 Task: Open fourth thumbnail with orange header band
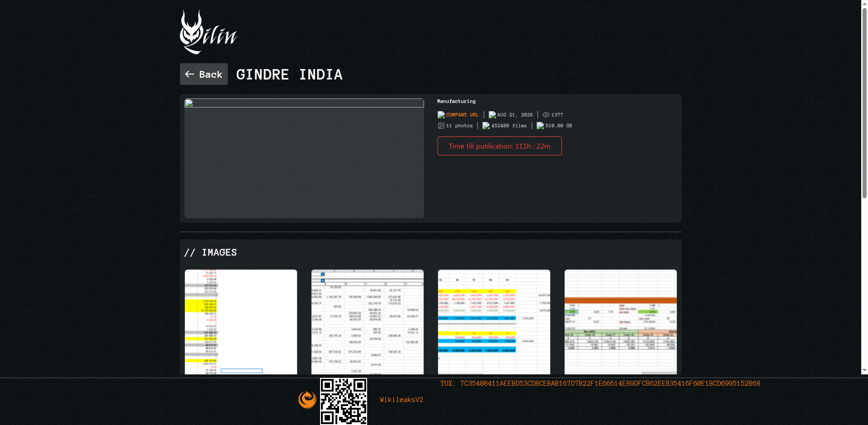point(621,322)
